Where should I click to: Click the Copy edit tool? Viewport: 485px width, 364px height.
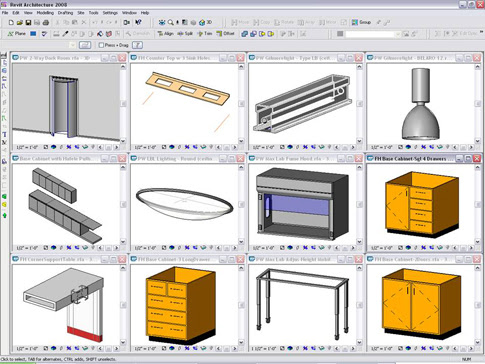[262, 22]
